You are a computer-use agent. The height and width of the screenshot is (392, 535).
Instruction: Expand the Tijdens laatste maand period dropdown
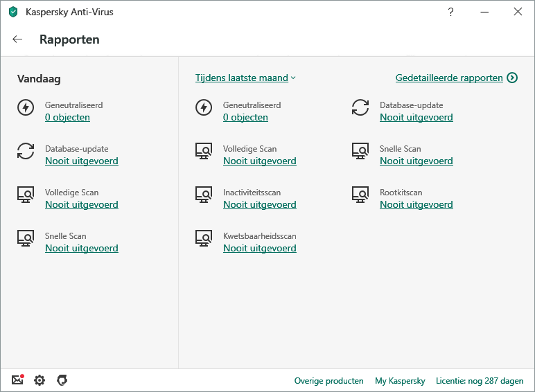pos(245,78)
